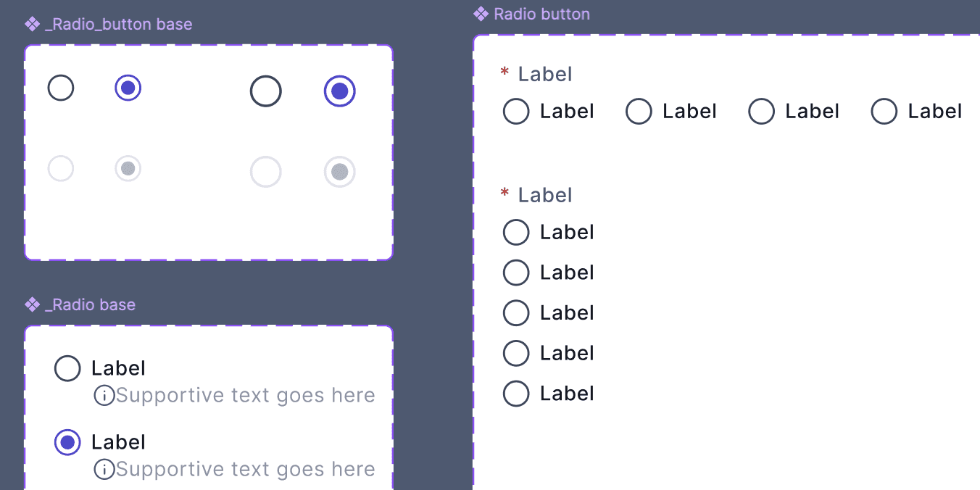The image size is (980, 490).
Task: Click the disabled small hollow radio button
Action: coord(61,168)
